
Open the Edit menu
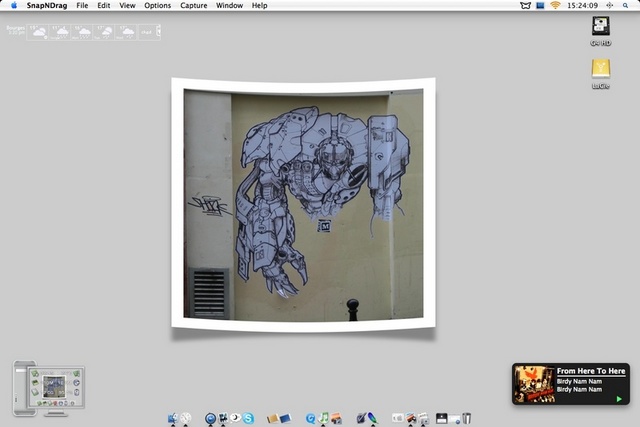(104, 5)
